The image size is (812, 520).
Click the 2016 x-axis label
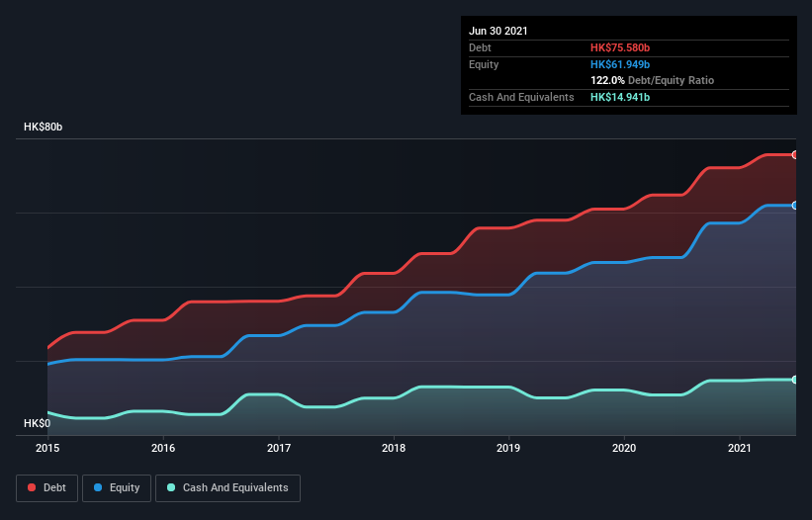(x=163, y=448)
